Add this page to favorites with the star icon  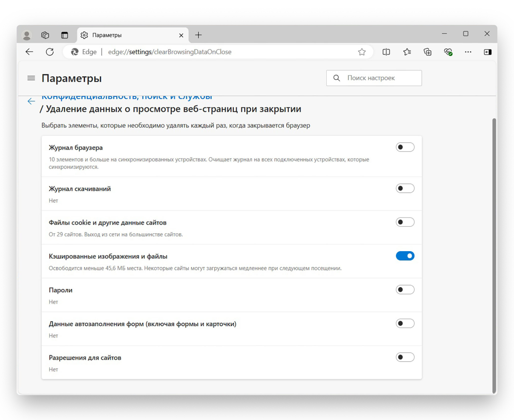tap(362, 52)
